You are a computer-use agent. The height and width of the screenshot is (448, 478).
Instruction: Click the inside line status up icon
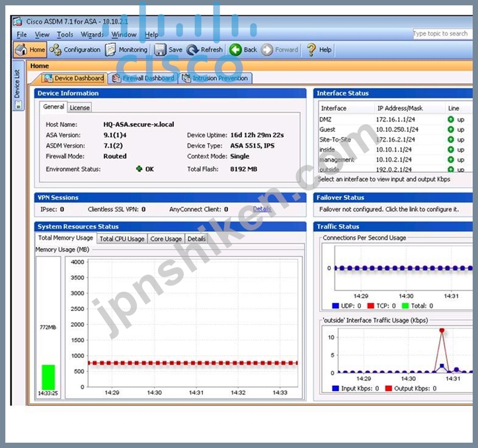tap(451, 150)
